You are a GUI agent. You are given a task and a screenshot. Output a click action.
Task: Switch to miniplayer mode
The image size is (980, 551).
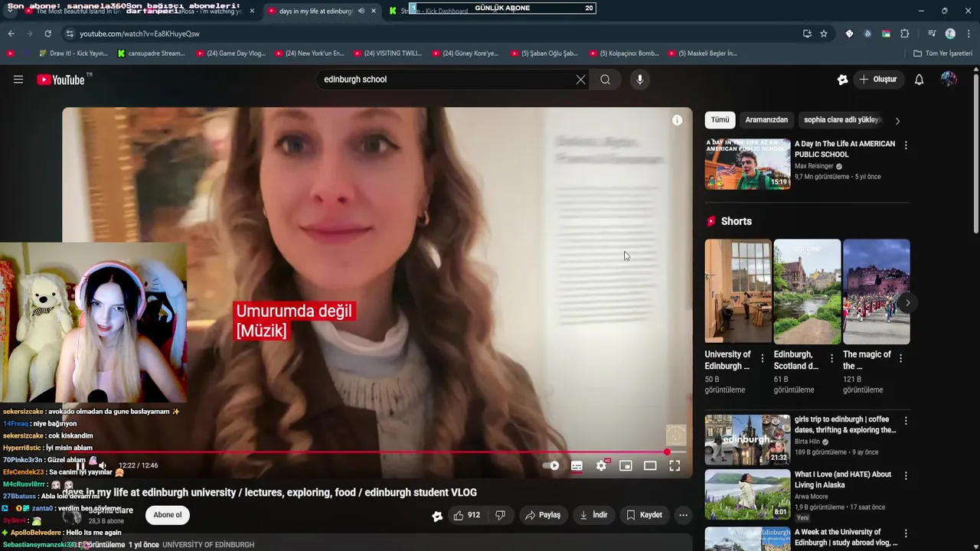tap(626, 465)
